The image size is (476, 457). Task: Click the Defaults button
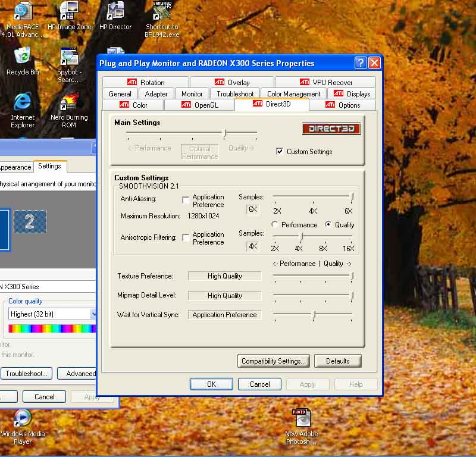pyautogui.click(x=337, y=361)
